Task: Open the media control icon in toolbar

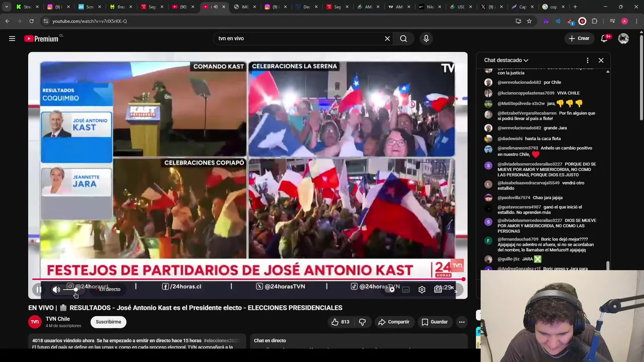Action: pos(612,21)
